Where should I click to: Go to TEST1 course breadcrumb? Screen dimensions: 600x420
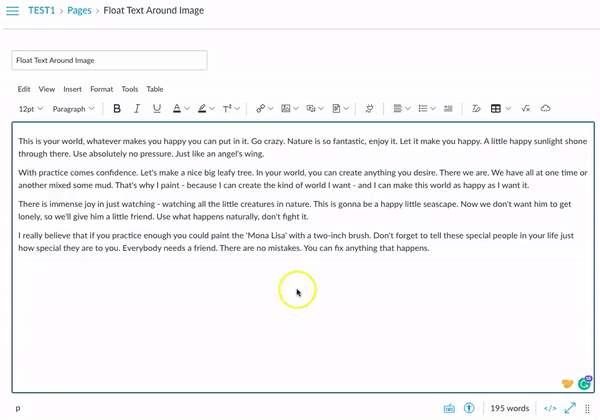[x=42, y=10]
